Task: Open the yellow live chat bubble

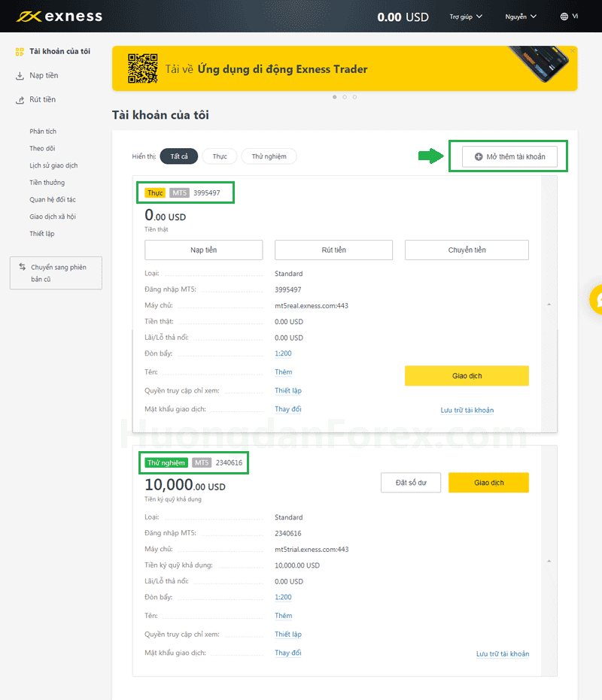Action: (597, 299)
